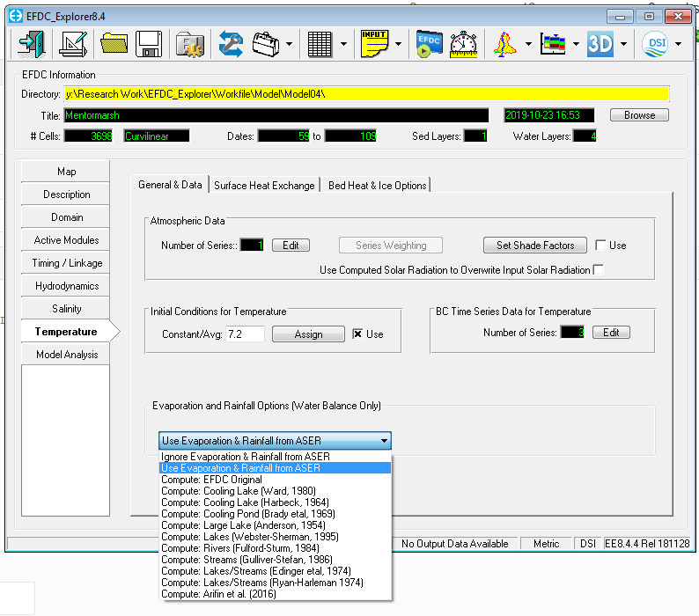Click Edit for Atmospheric Data series

[291, 246]
